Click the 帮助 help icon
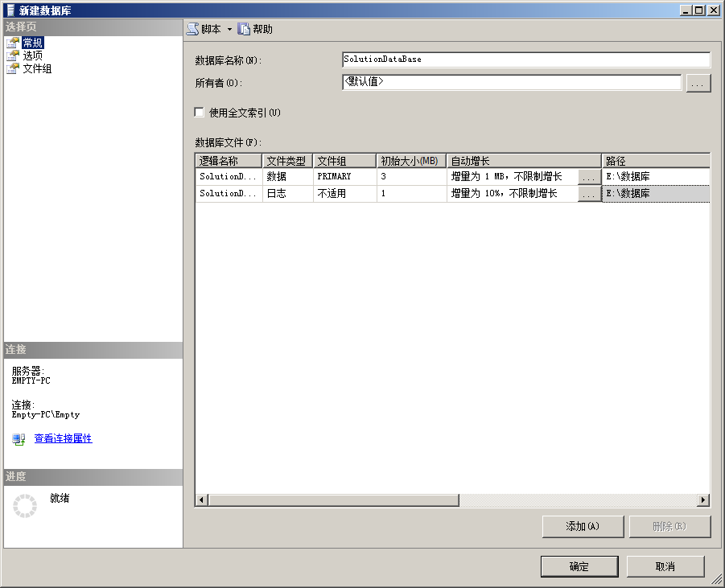Image resolution: width=725 pixels, height=588 pixels. tap(244, 29)
